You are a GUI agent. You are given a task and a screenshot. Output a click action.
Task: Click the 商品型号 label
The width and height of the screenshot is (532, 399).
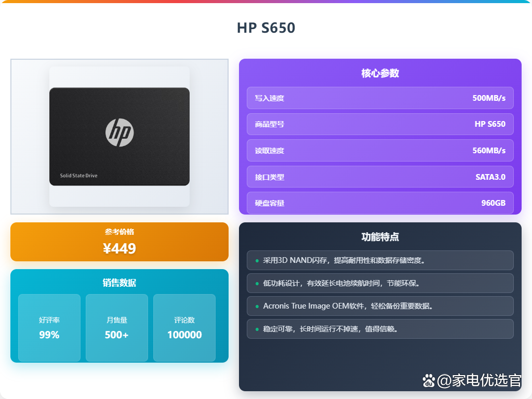pyautogui.click(x=270, y=124)
